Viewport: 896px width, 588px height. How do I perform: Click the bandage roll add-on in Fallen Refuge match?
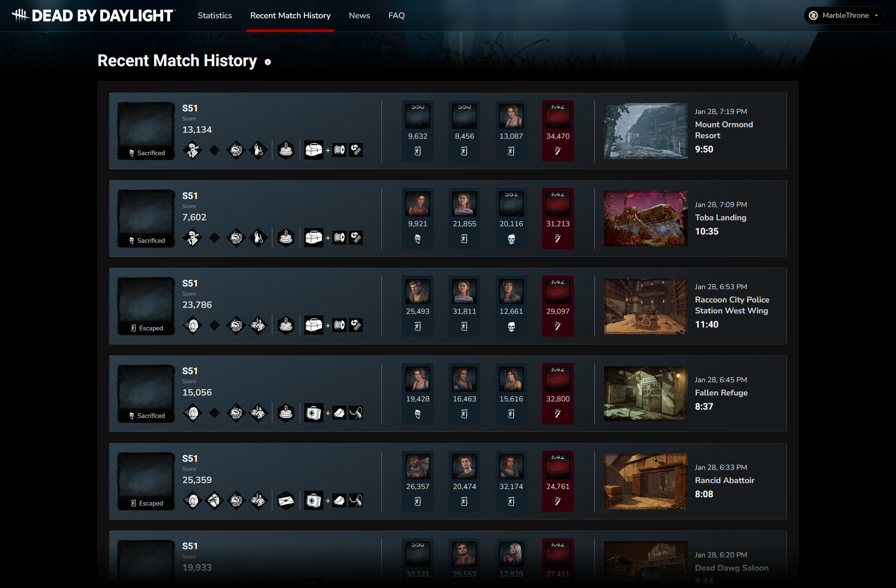339,412
